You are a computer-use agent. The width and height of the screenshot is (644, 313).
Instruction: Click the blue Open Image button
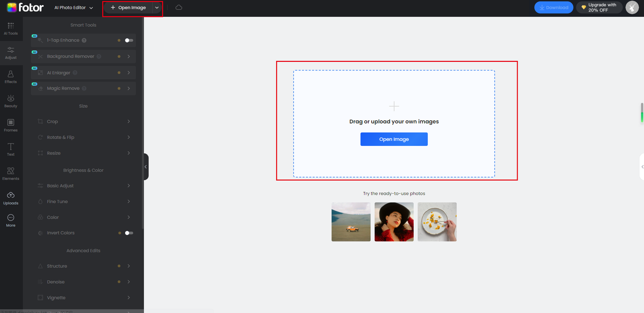pyautogui.click(x=394, y=139)
